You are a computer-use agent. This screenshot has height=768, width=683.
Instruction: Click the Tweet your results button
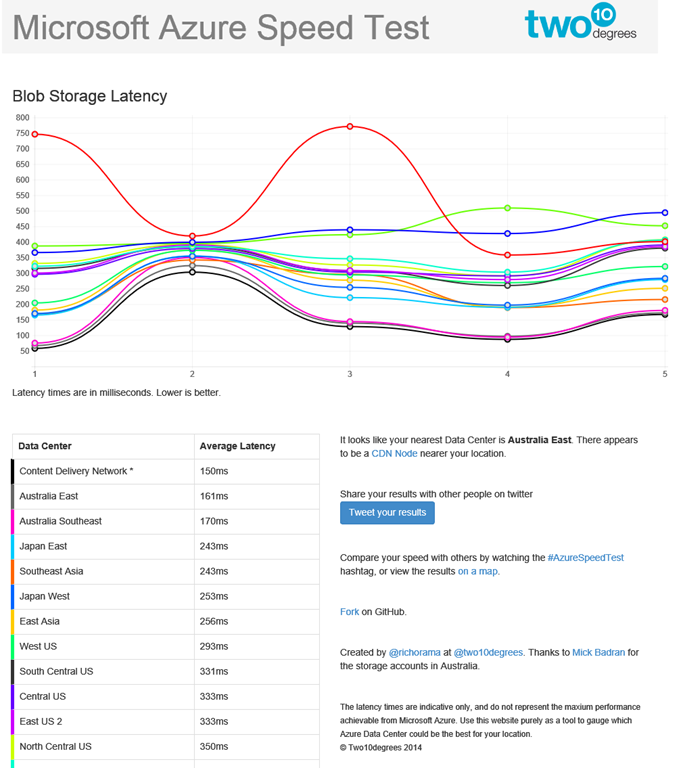387,513
